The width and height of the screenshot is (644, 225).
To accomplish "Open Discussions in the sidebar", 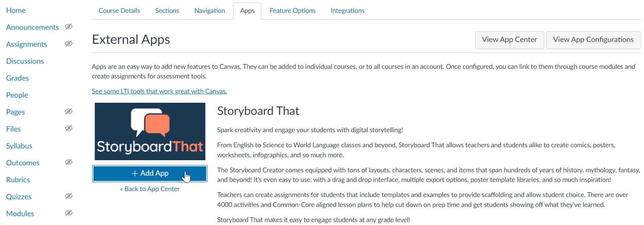I will (x=25, y=61).
